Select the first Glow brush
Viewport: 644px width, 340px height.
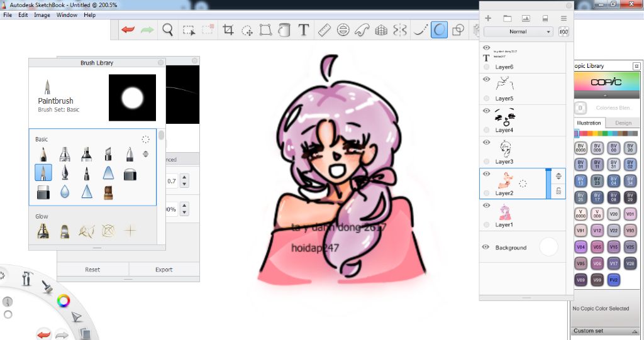43,231
